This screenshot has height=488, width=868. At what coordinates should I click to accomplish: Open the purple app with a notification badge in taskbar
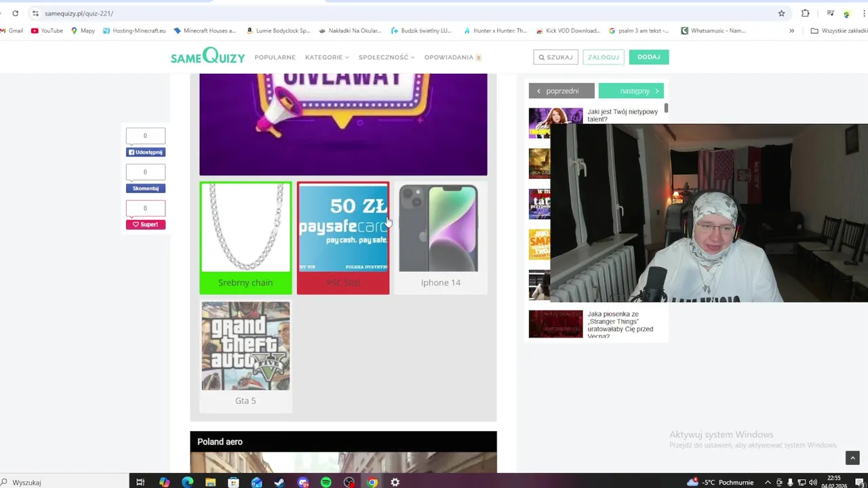302,482
